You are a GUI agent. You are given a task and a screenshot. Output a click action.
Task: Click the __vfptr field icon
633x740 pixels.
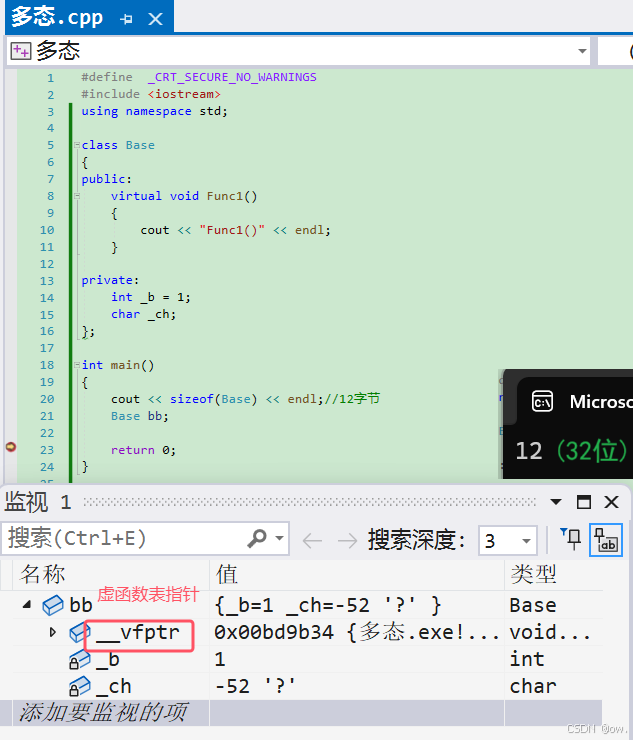coord(80,632)
